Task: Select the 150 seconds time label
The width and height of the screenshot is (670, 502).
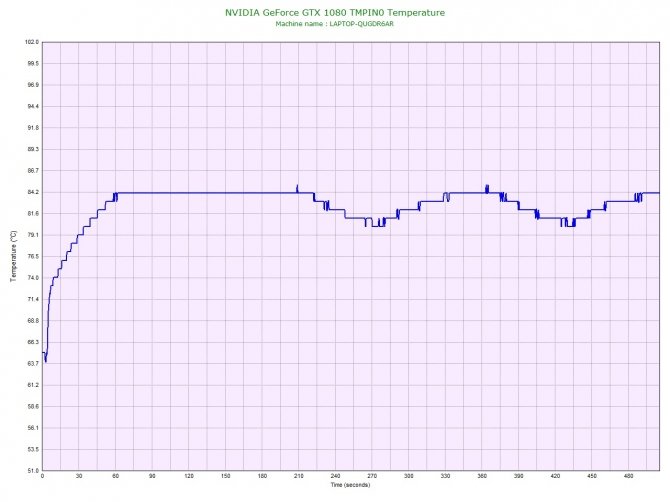Action: point(226,476)
